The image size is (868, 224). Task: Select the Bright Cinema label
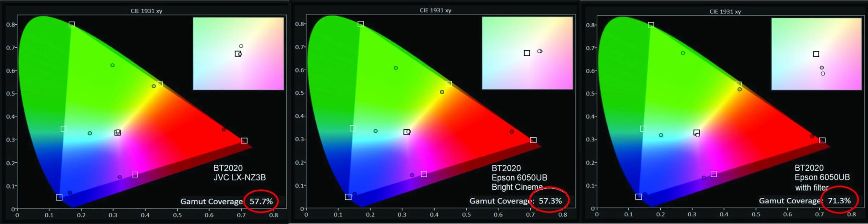tap(517, 187)
